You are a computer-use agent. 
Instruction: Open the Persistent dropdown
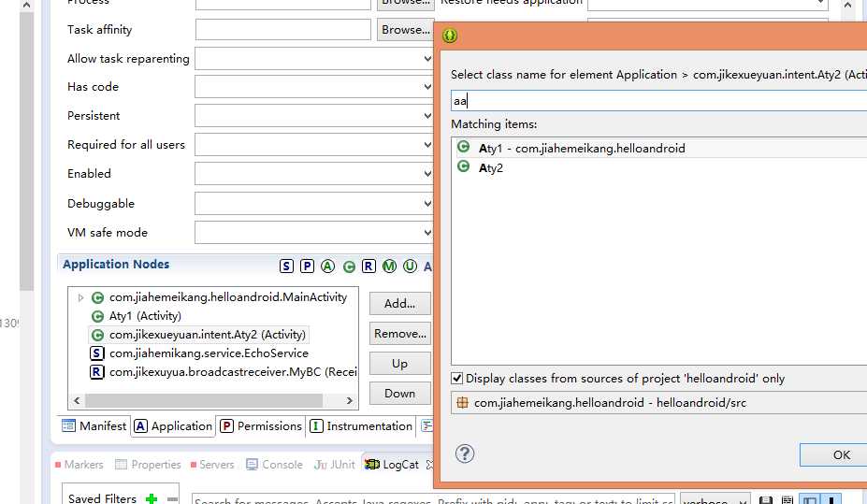coord(314,116)
